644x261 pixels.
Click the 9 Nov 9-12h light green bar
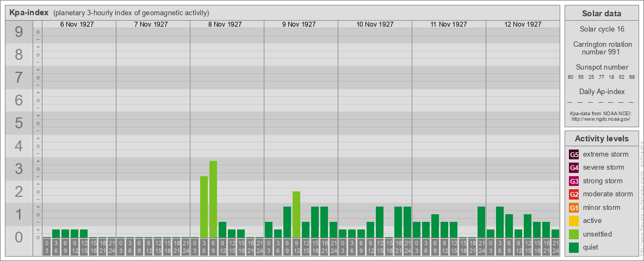[x=296, y=215]
